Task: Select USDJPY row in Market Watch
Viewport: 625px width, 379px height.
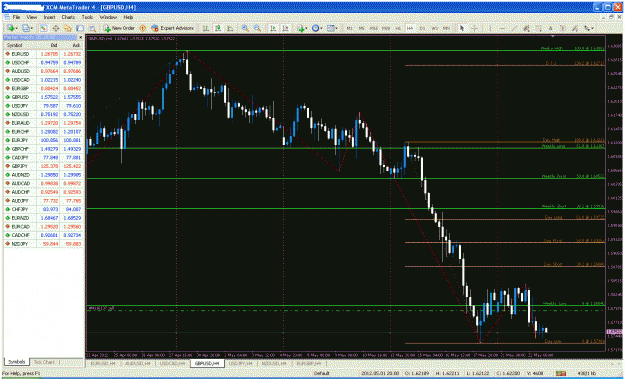Action: click(43, 106)
